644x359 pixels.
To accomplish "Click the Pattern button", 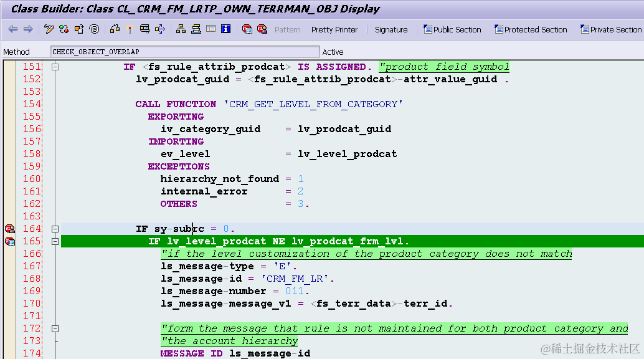I will (288, 30).
